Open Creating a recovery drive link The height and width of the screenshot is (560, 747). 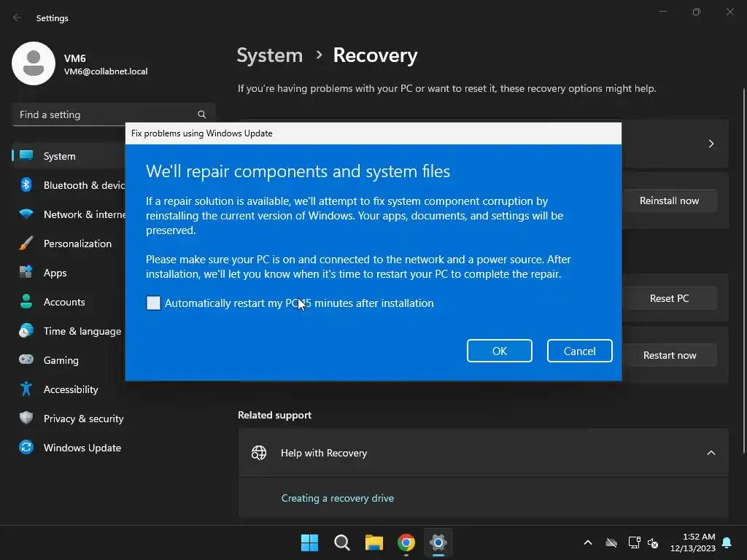(337, 498)
